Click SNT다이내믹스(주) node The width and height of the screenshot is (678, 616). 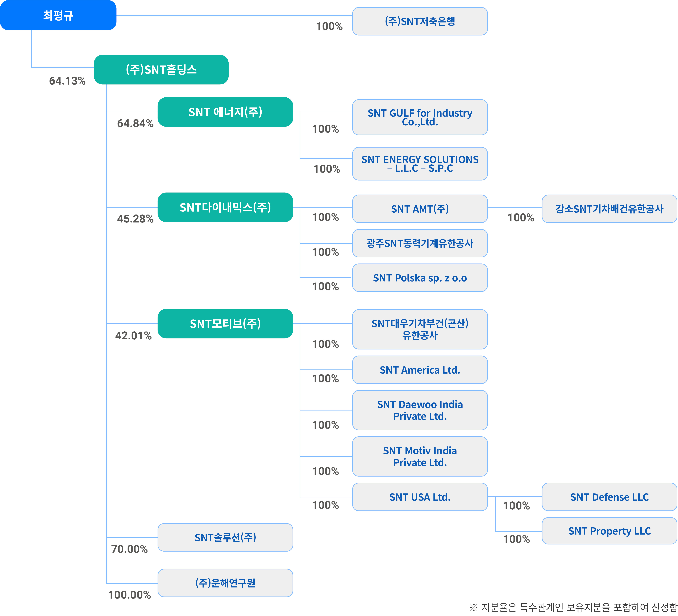click(x=225, y=207)
